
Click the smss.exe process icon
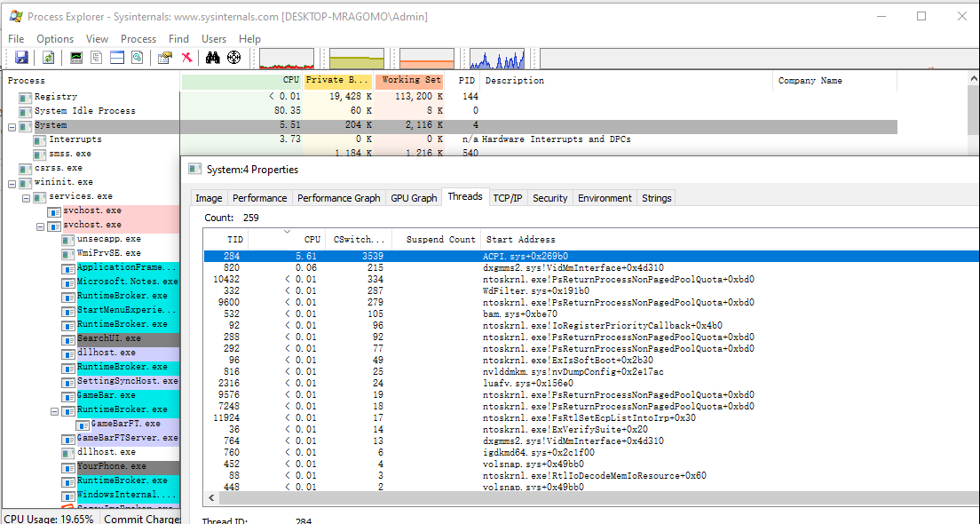(39, 154)
